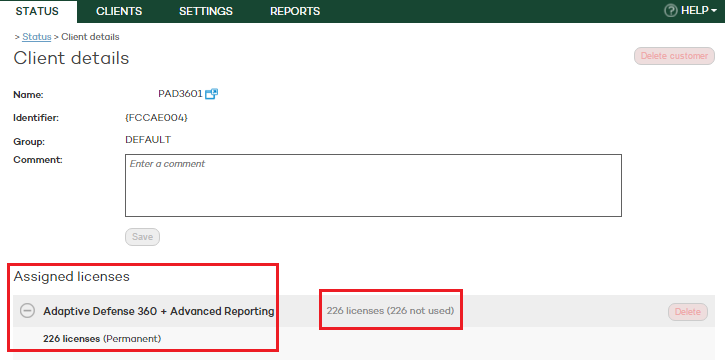Delete the Adaptive Defense 360 license
This screenshot has width=725, height=360.
click(688, 312)
